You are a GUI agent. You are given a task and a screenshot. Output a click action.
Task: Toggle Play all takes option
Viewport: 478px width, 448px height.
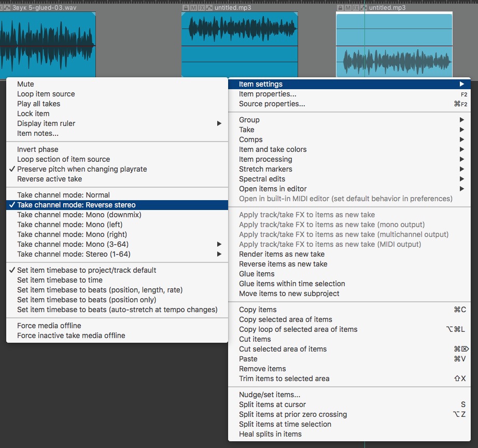[117, 104]
